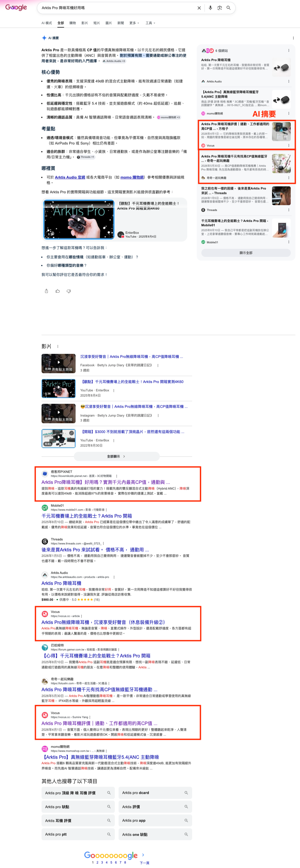Open more options for PIXNET result
The height and width of the screenshot is (868, 300).
coord(117,476)
